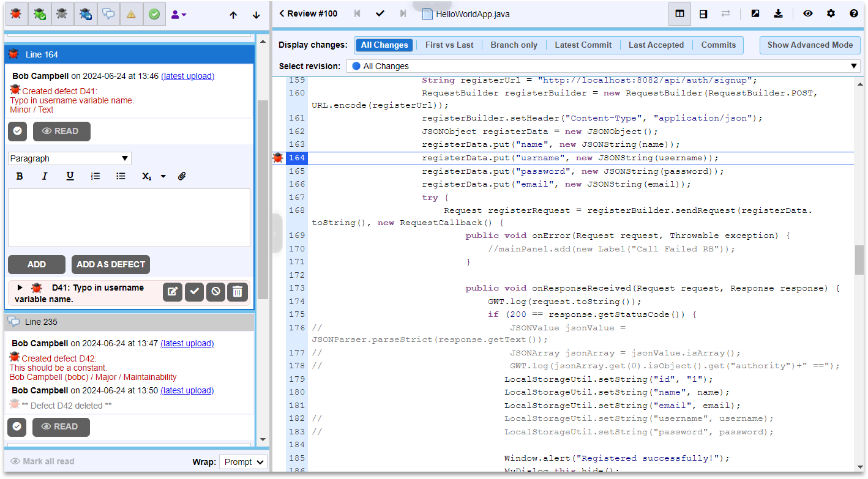The height and width of the screenshot is (479, 868).
Task: Accept the Line 235 comment checkmark
Action: 17,426
